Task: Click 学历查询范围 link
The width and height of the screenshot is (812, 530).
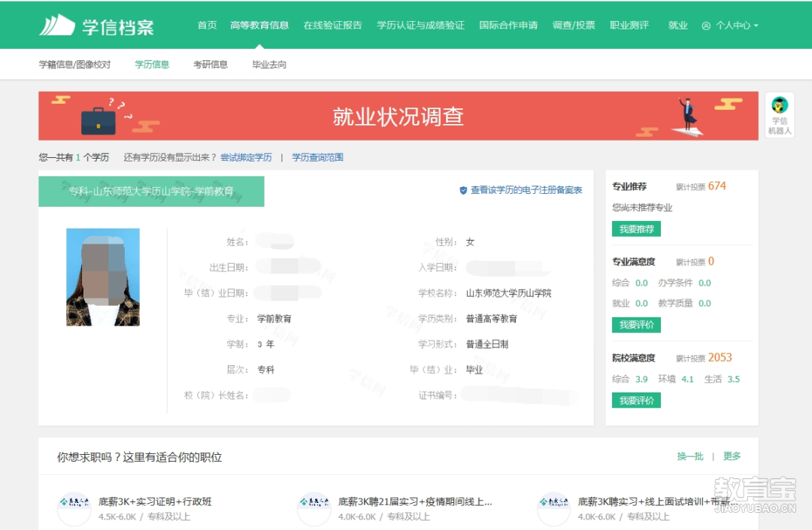Action: [317, 157]
